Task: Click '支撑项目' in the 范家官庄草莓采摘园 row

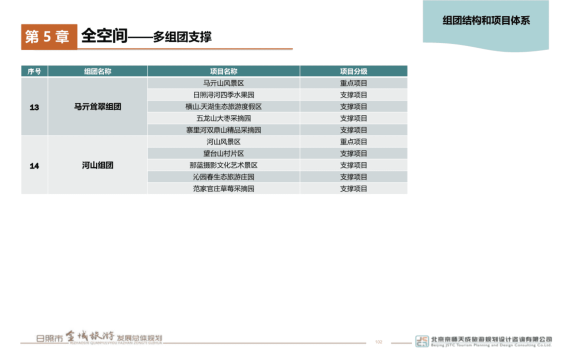Action: [x=353, y=188]
